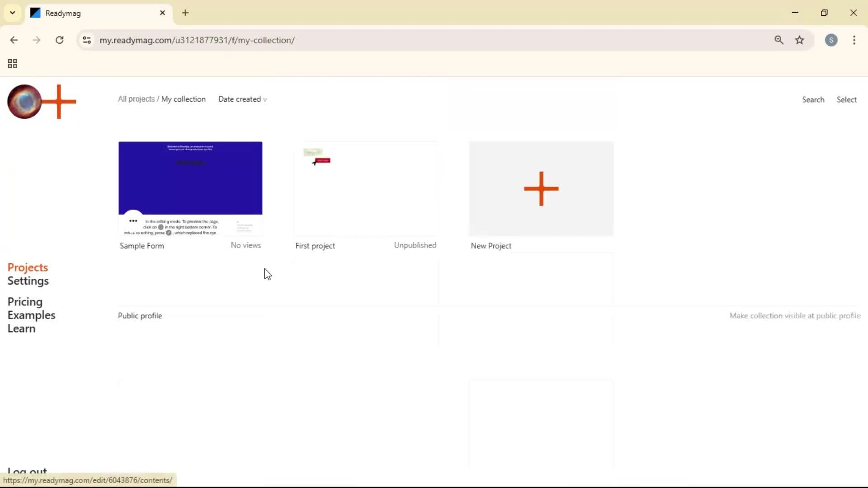The width and height of the screenshot is (868, 488).
Task: Open Settings from the left sidebar
Action: pyautogui.click(x=29, y=281)
